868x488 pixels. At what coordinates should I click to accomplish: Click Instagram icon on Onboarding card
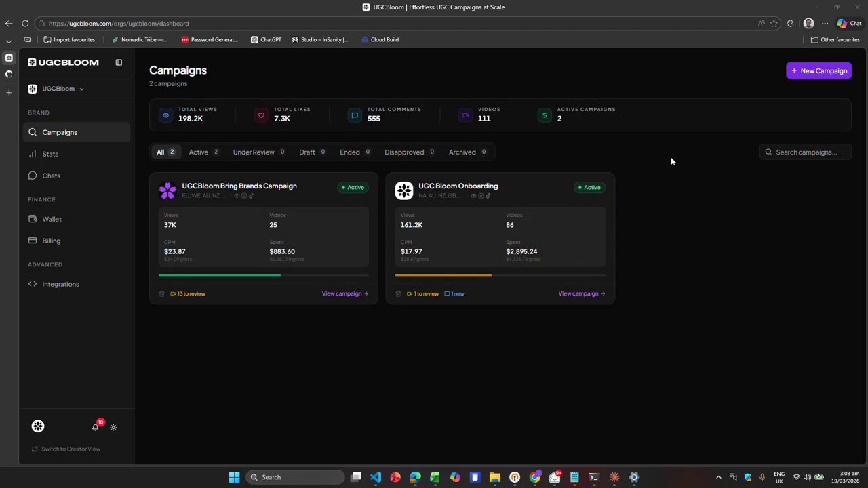481,196
